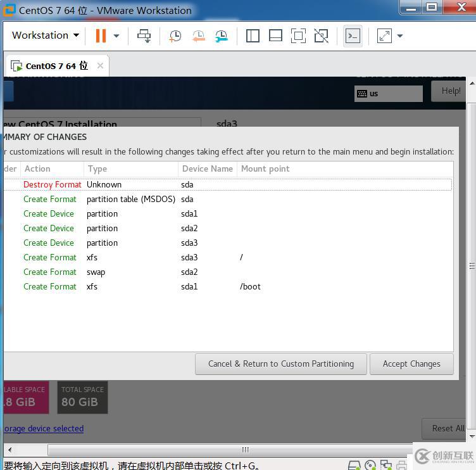This screenshot has width=476, height=470.
Task: Open the snapshot manager
Action: (222, 36)
